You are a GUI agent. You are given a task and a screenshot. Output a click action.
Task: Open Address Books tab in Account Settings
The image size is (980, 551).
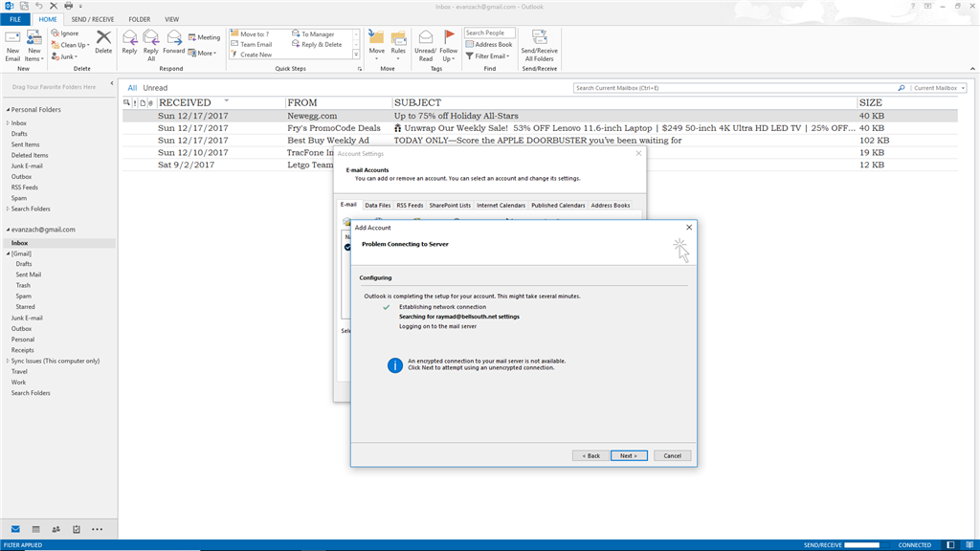point(611,205)
